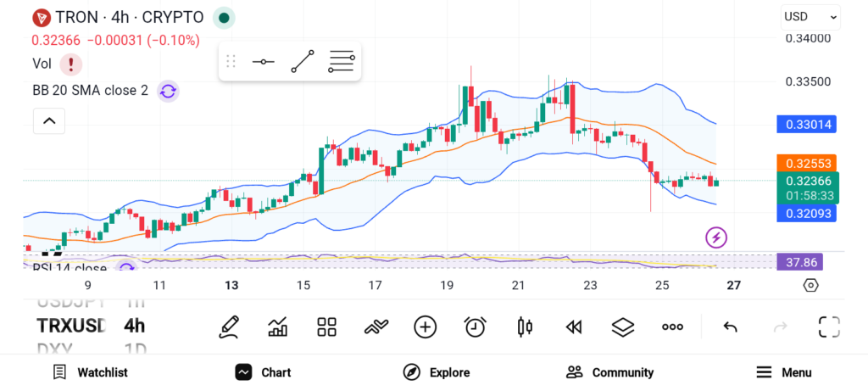Open the object tree layers icon

pos(623,327)
